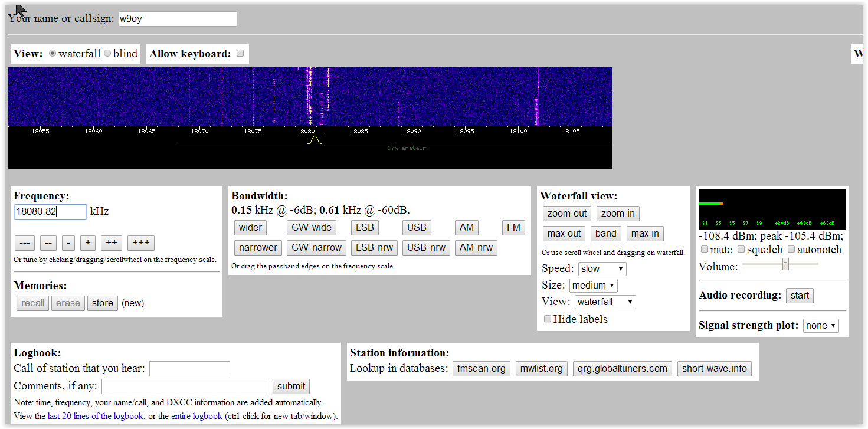Select the waterfall view radio button

(x=53, y=54)
